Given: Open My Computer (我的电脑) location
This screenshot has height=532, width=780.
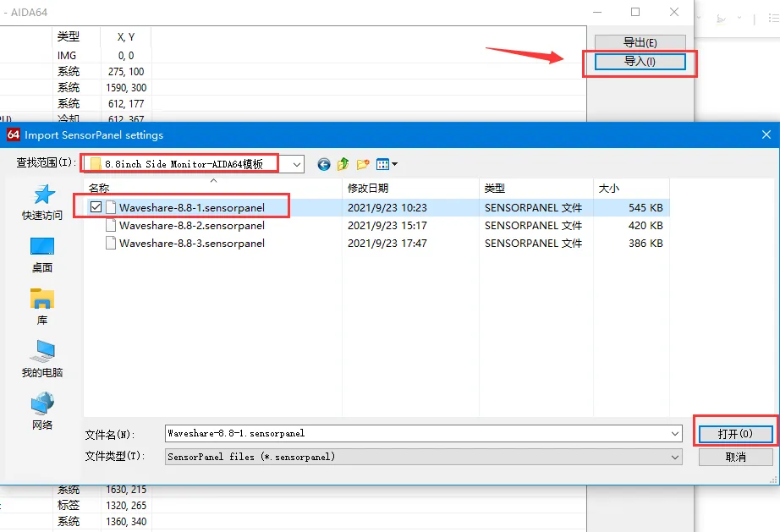Looking at the screenshot, I should 42,359.
